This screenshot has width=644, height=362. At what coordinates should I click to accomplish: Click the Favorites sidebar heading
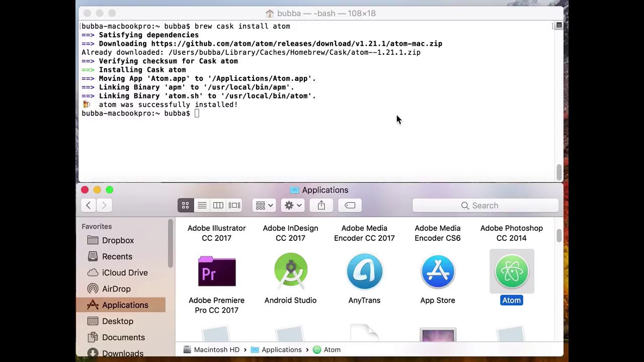pyautogui.click(x=97, y=226)
